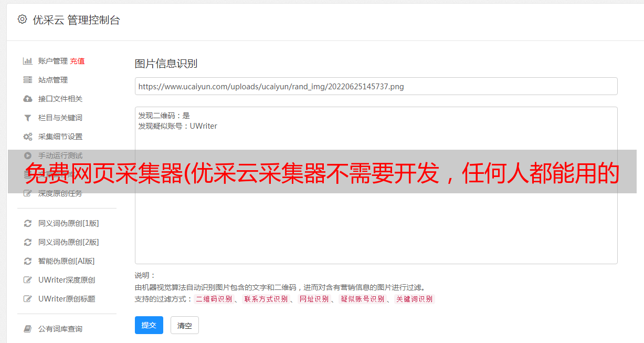Image resolution: width=644 pixels, height=343 pixels.
Task: Click the edit icon for 深度原创任务
Action: 28,193
